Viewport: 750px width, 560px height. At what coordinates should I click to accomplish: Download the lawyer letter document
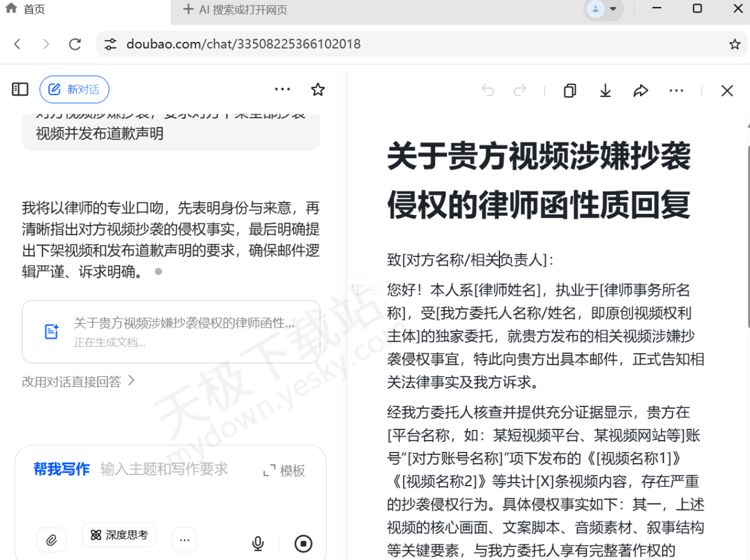pyautogui.click(x=604, y=90)
